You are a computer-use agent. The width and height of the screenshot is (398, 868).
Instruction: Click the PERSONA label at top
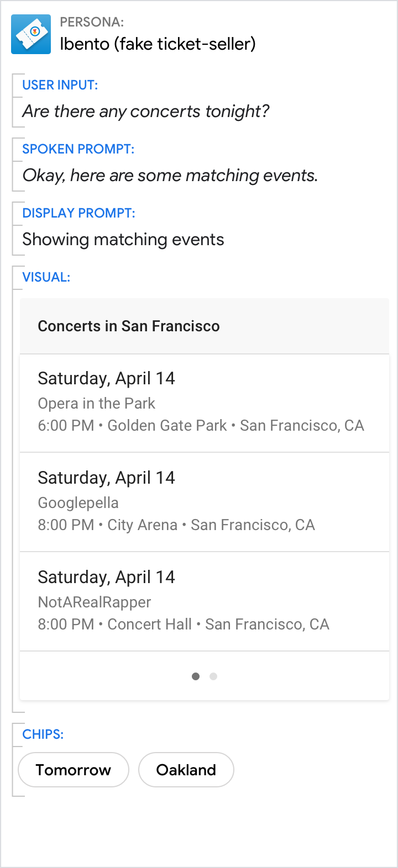pyautogui.click(x=92, y=22)
